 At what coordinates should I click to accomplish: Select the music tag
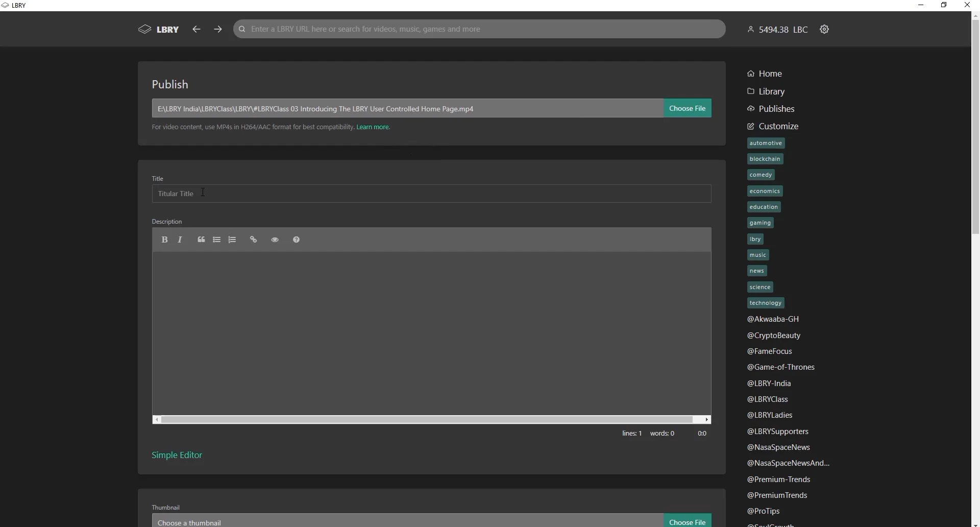tap(758, 255)
